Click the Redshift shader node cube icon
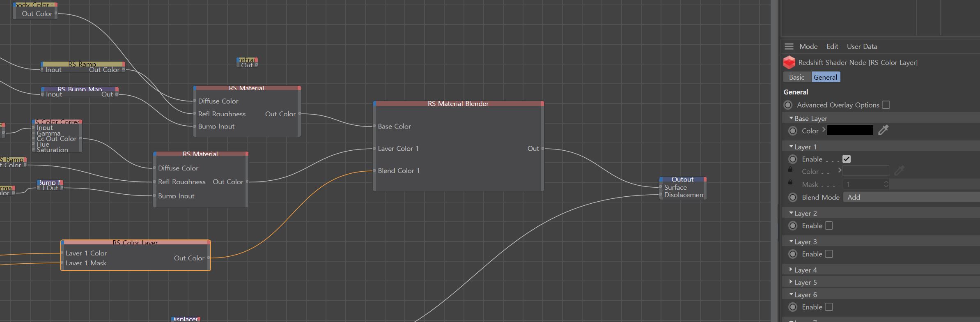This screenshot has height=322, width=980. pos(789,62)
